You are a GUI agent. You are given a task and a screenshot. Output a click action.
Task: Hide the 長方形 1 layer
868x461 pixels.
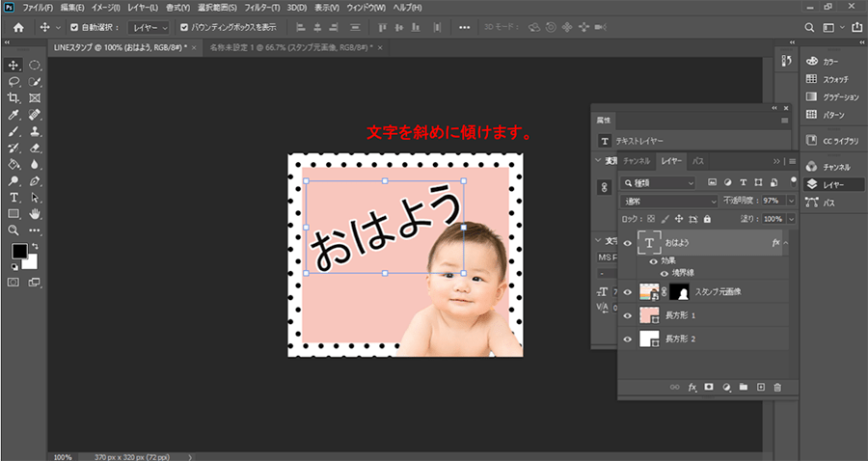pos(628,315)
